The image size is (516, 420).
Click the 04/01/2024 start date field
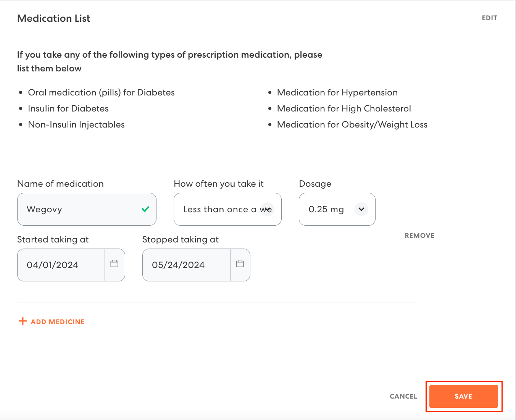click(61, 265)
